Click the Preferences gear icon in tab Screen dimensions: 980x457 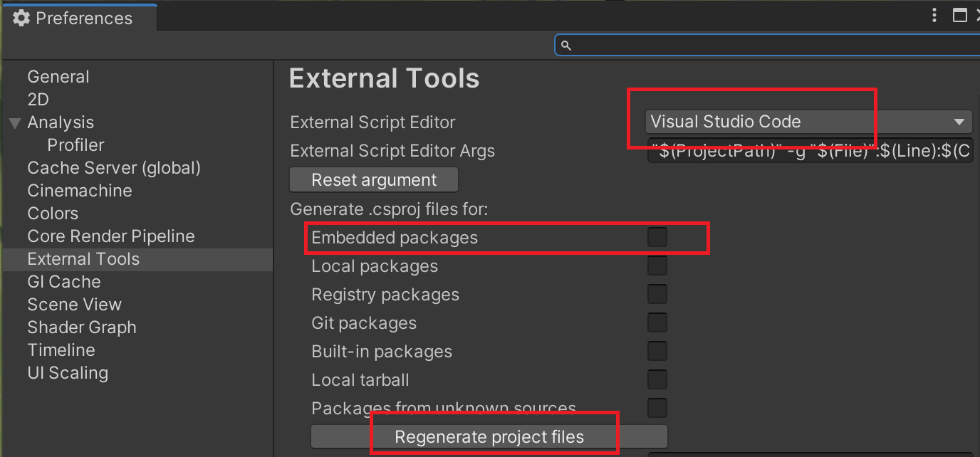point(21,19)
